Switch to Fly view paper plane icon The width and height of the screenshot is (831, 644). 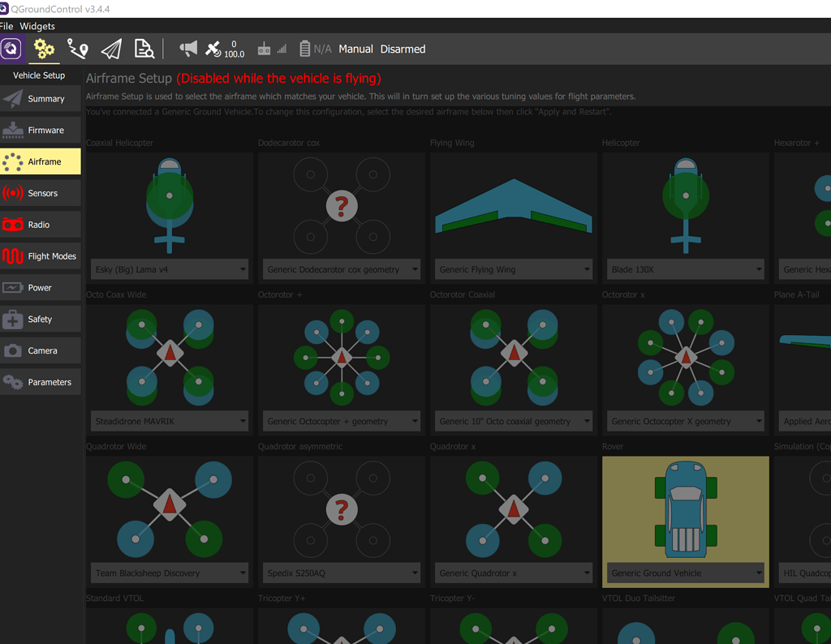tap(111, 49)
